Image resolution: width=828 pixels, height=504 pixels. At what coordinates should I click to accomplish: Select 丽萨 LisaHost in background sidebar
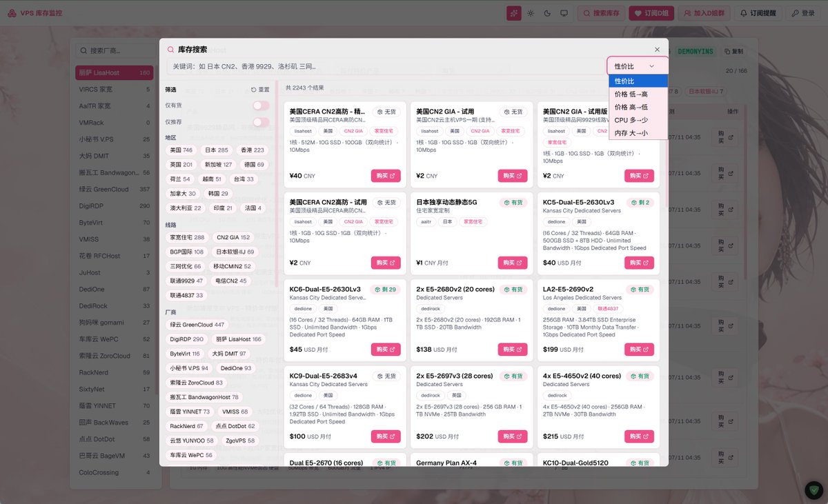115,72
